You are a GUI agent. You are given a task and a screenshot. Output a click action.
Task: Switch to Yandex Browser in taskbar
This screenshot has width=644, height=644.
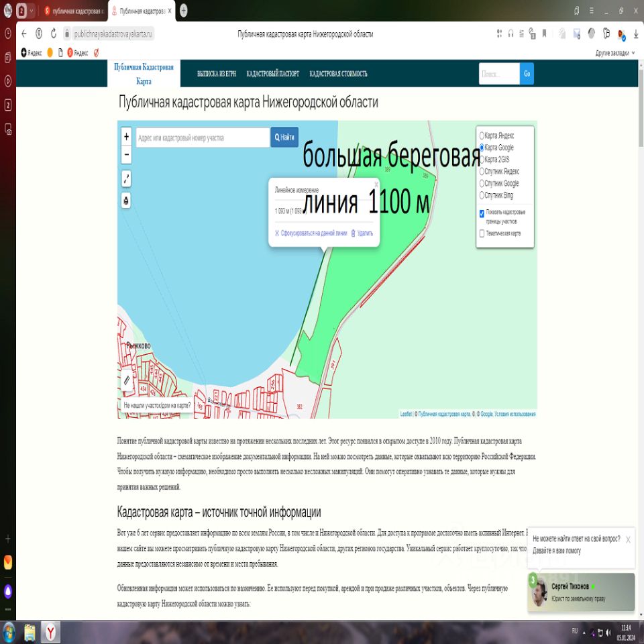point(50,633)
